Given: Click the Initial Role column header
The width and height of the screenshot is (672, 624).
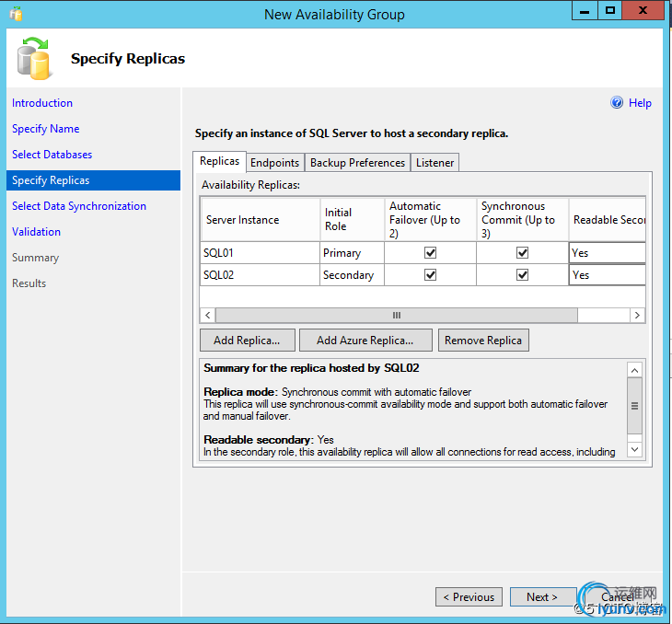Looking at the screenshot, I should [353, 219].
